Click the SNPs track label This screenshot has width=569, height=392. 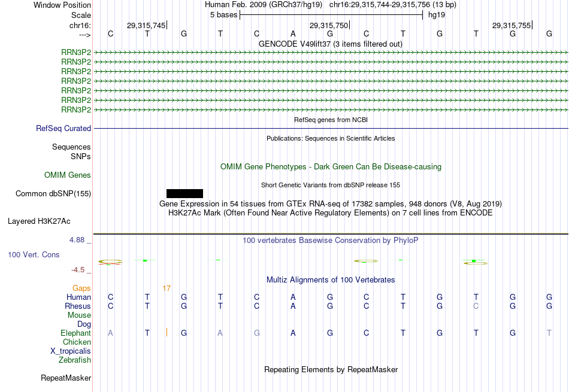[x=81, y=156]
